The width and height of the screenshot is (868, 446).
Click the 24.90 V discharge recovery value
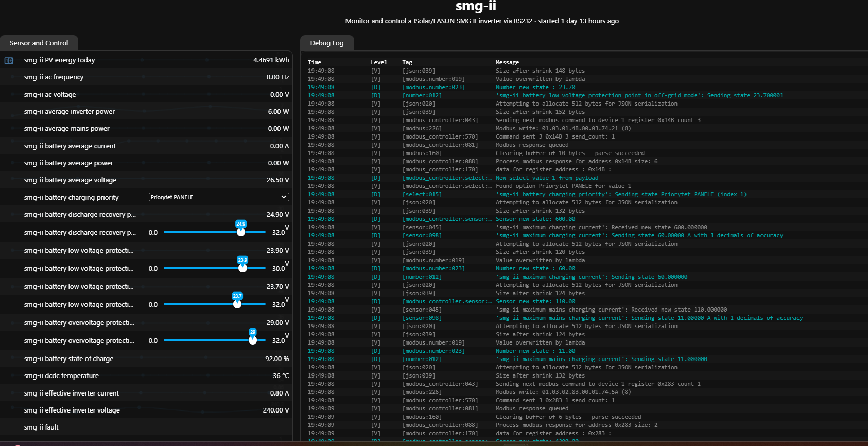point(278,215)
